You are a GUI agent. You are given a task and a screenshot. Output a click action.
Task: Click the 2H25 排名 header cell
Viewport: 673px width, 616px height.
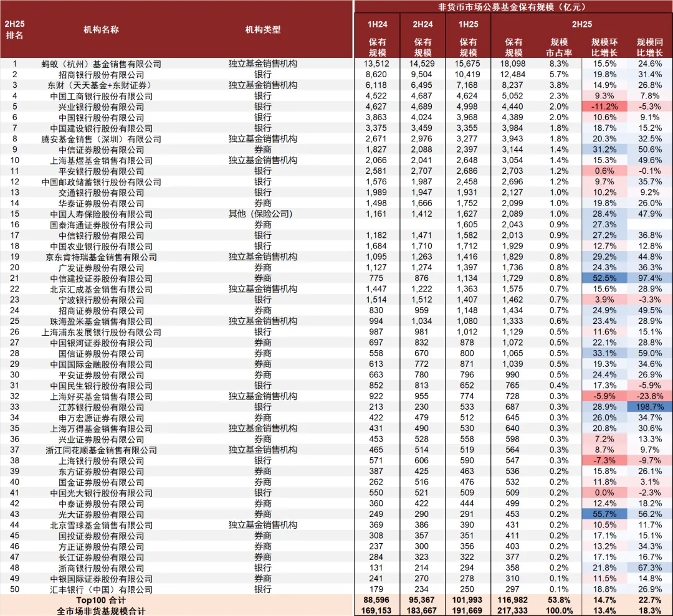click(14, 30)
